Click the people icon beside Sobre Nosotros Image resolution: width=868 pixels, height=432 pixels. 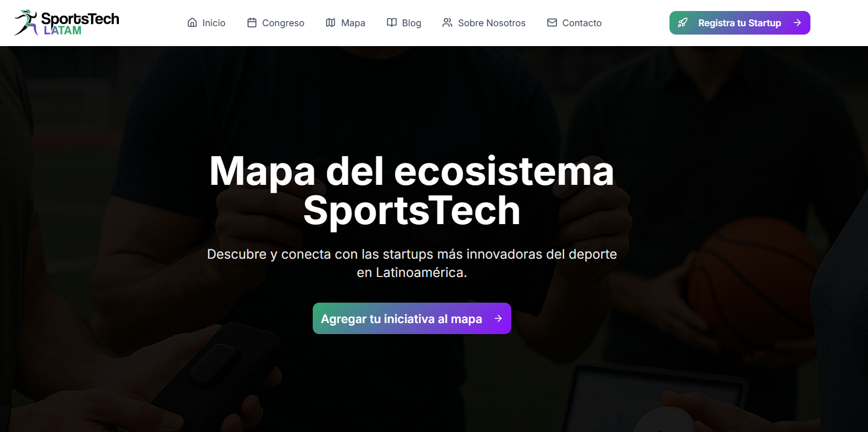(447, 23)
